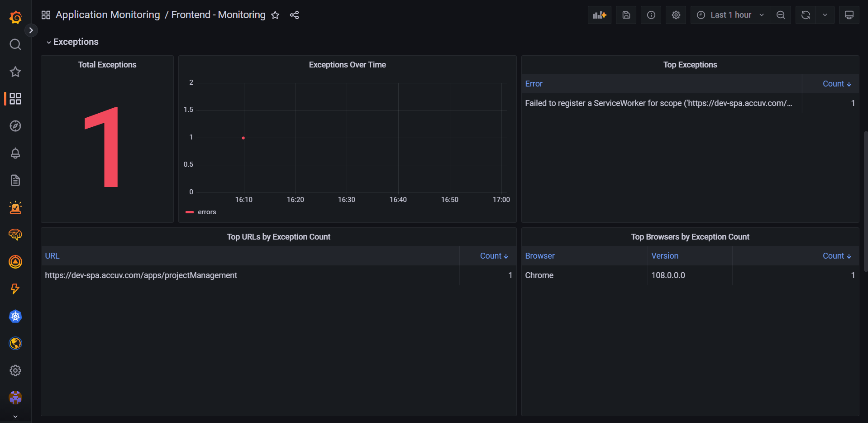
Task: Open the siren alert icon in sidebar
Action: 15,207
